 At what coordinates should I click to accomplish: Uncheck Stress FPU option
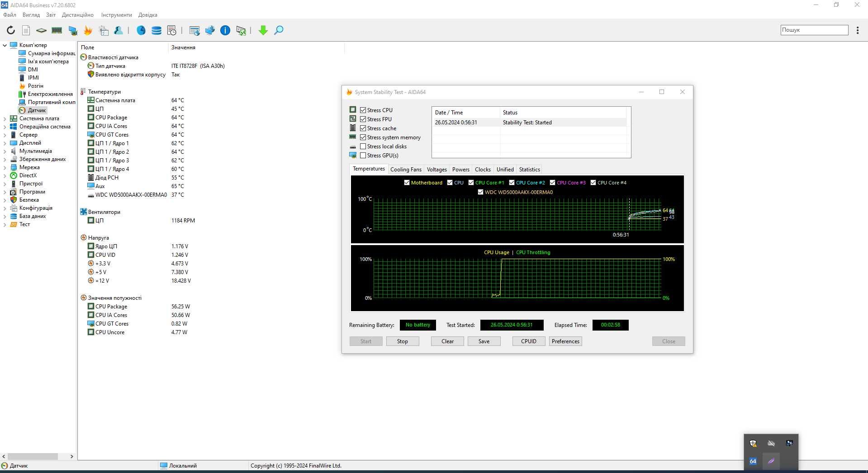363,119
